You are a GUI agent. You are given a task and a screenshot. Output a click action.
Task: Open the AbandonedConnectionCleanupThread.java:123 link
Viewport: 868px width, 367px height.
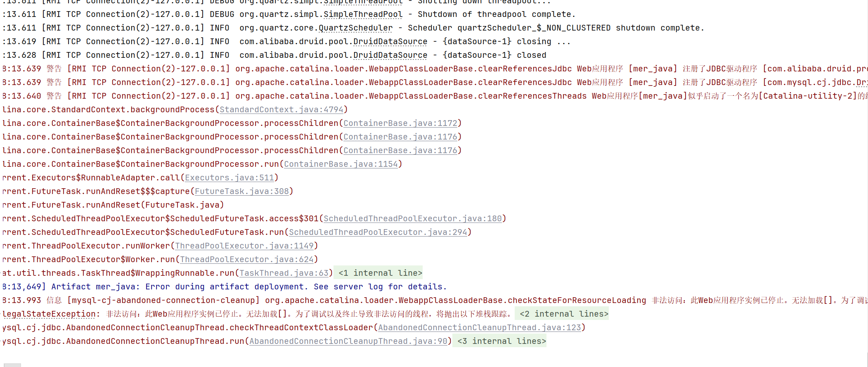pyautogui.click(x=480, y=328)
